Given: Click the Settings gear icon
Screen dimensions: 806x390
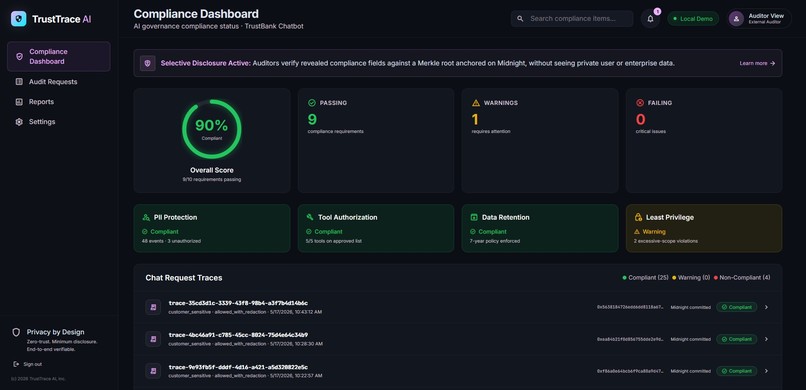Looking at the screenshot, I should click(19, 122).
